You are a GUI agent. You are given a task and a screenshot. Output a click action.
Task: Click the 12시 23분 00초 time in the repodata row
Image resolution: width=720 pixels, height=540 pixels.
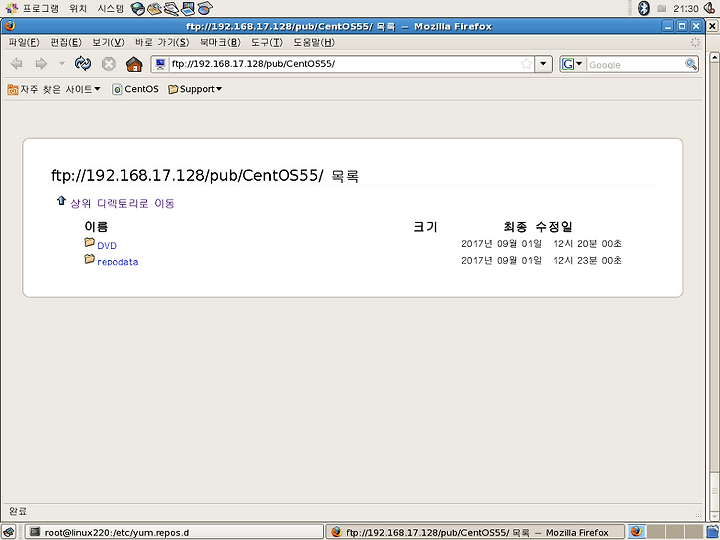[587, 260]
